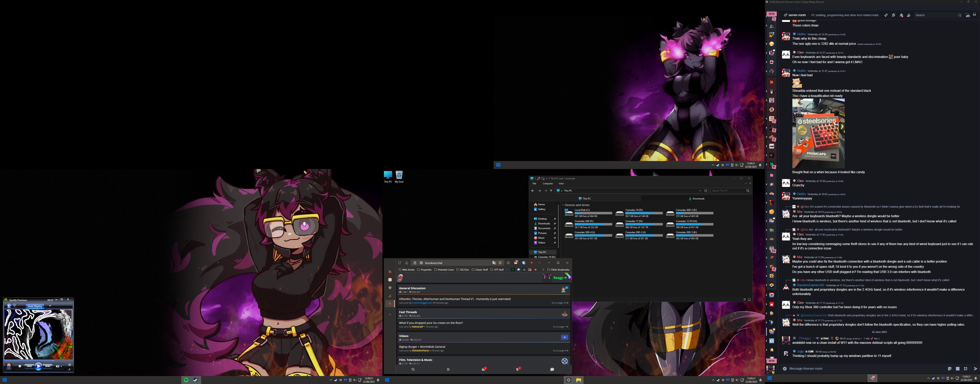Open Home in the Explorer sidebar
This screenshot has width=980, height=384.
539,205
